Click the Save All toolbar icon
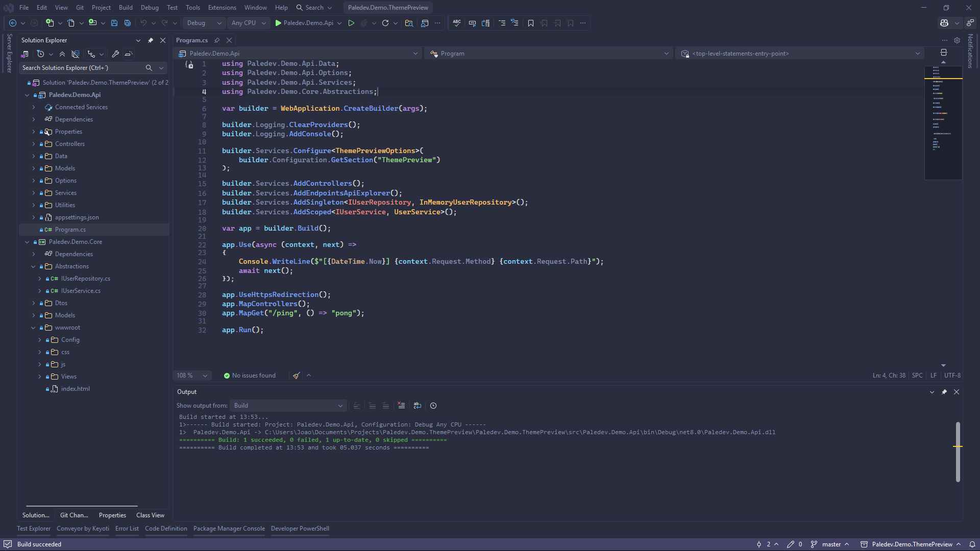980x551 pixels. click(x=128, y=23)
